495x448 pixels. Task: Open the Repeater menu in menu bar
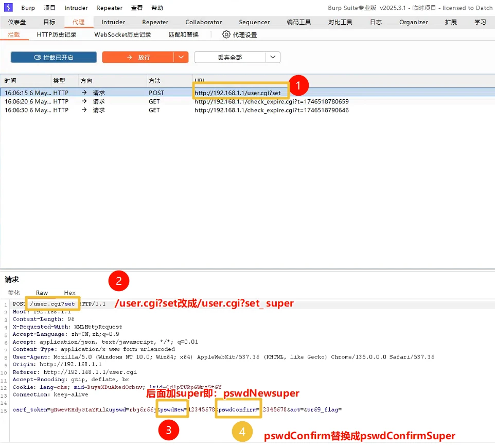(x=109, y=8)
